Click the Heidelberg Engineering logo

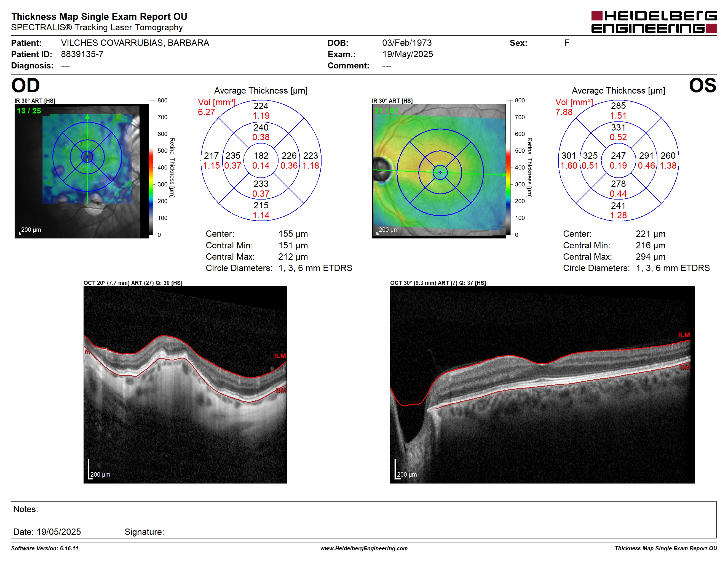tap(654, 22)
